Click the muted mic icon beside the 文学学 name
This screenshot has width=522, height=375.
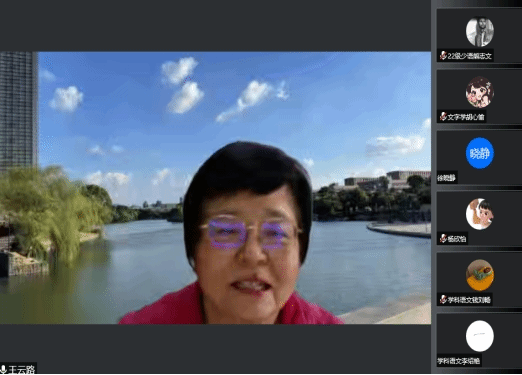(443, 117)
